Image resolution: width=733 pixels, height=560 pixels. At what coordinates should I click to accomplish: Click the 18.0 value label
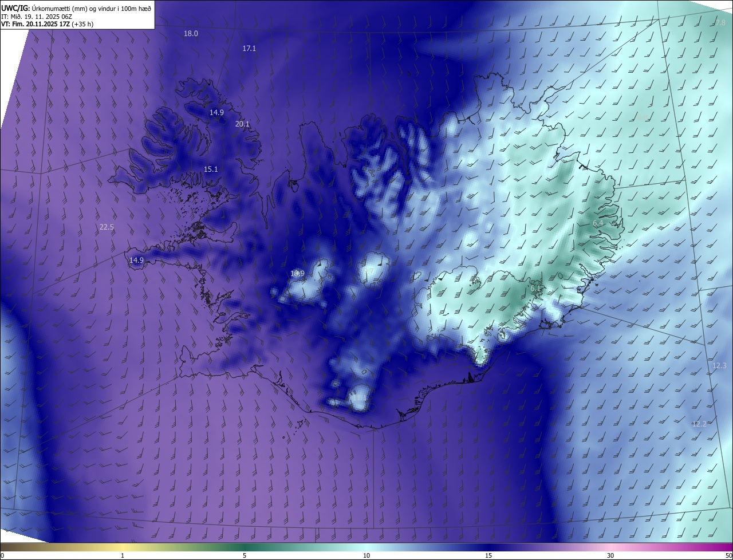(x=191, y=34)
